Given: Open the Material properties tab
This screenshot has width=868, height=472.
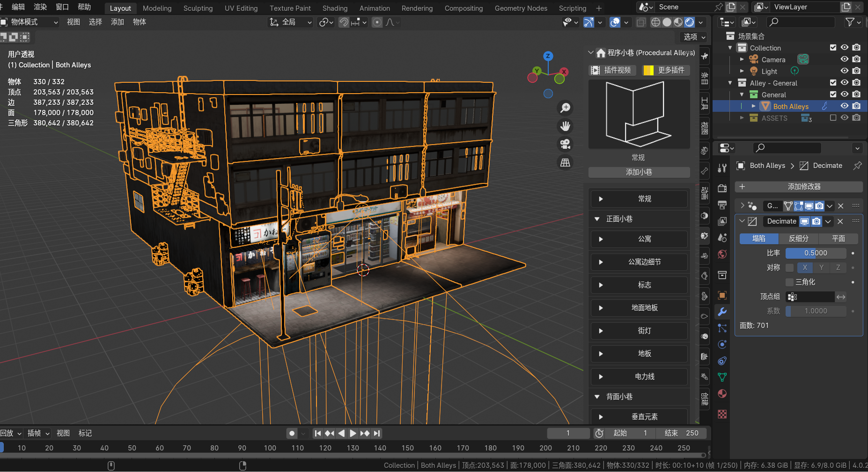Looking at the screenshot, I should [x=722, y=393].
